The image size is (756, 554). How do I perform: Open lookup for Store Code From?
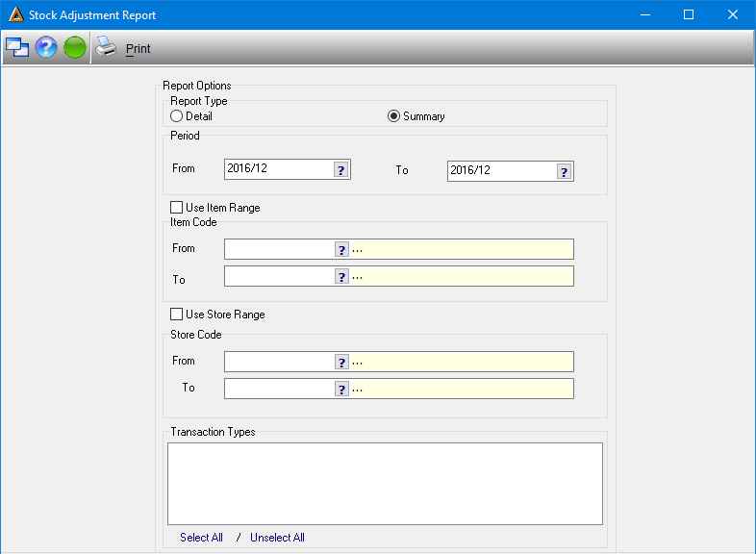(341, 362)
